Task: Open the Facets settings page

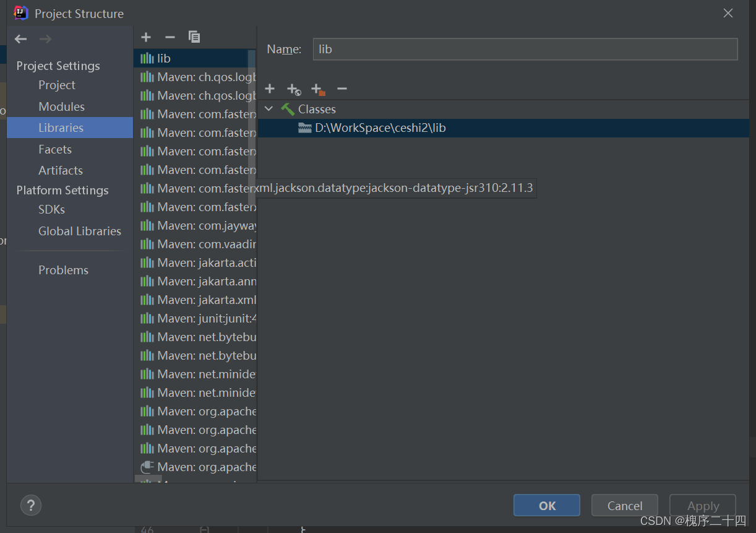Action: (x=55, y=149)
